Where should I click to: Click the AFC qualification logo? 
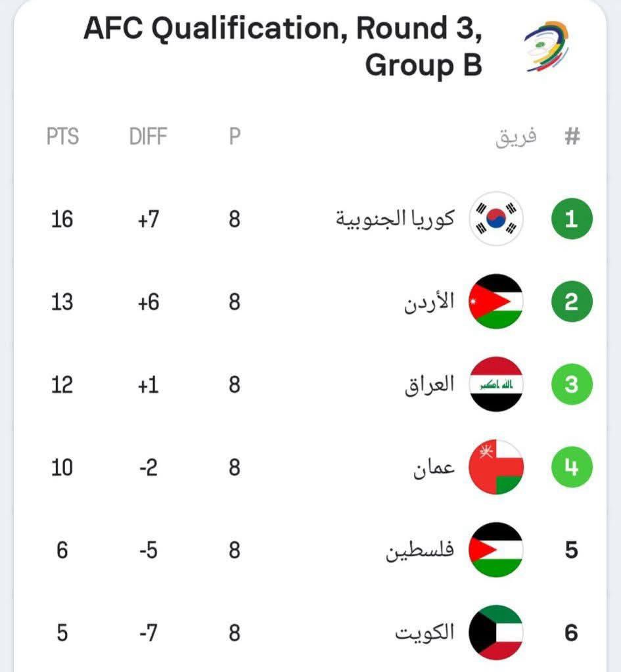[547, 46]
